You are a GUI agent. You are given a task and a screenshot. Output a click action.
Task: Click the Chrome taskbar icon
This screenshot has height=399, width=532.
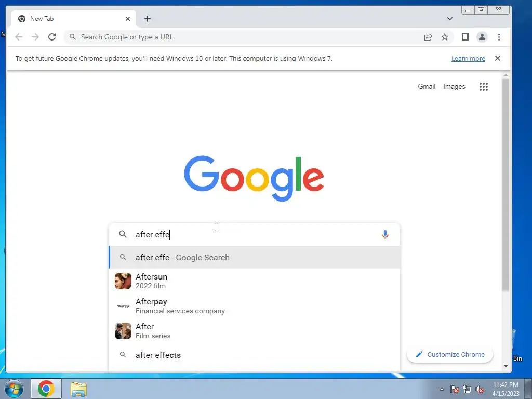[46, 389]
